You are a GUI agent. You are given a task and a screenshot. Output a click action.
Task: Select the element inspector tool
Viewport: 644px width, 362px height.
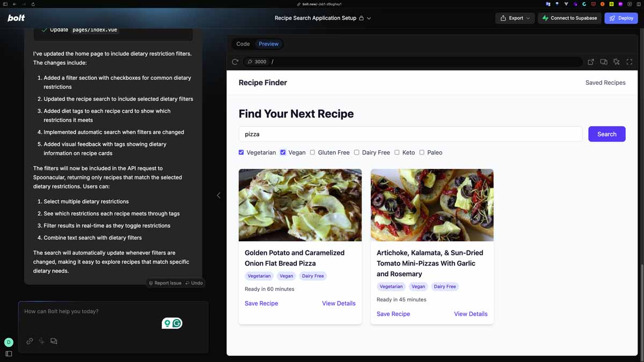click(616, 62)
